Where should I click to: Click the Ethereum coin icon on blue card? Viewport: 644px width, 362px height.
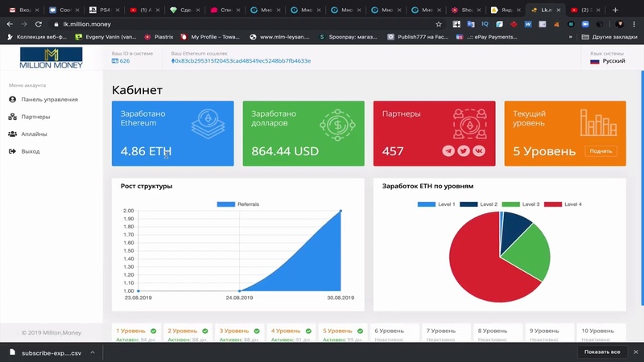point(208,124)
